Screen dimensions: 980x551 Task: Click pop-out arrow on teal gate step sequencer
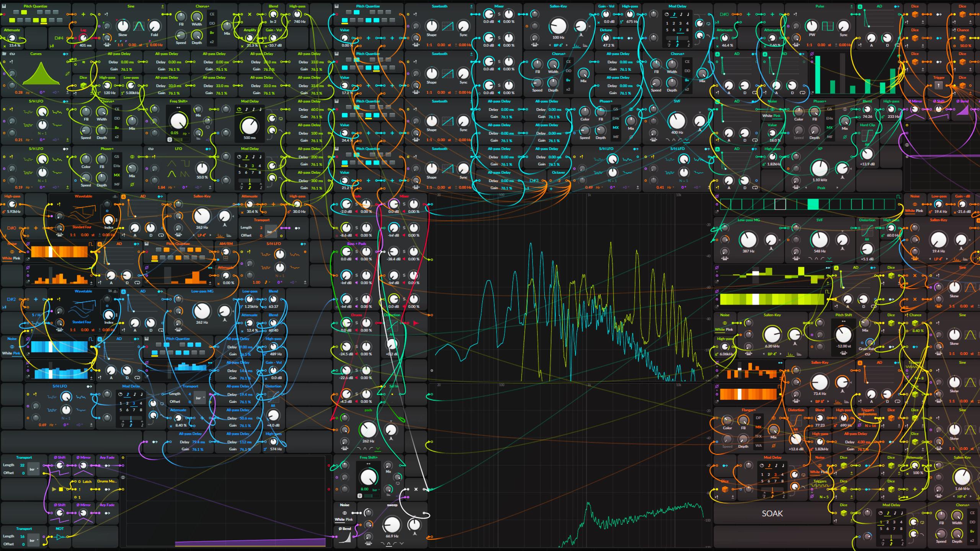[x=717, y=212]
